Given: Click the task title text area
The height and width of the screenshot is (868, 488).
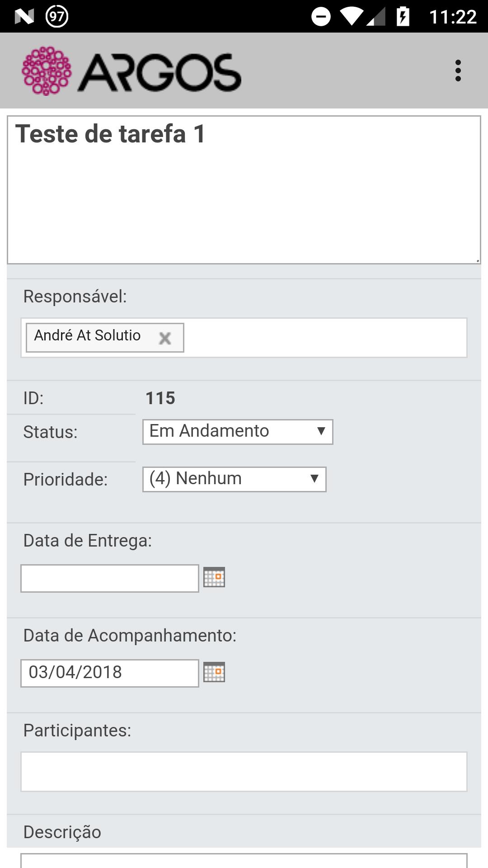Looking at the screenshot, I should tap(244, 190).
